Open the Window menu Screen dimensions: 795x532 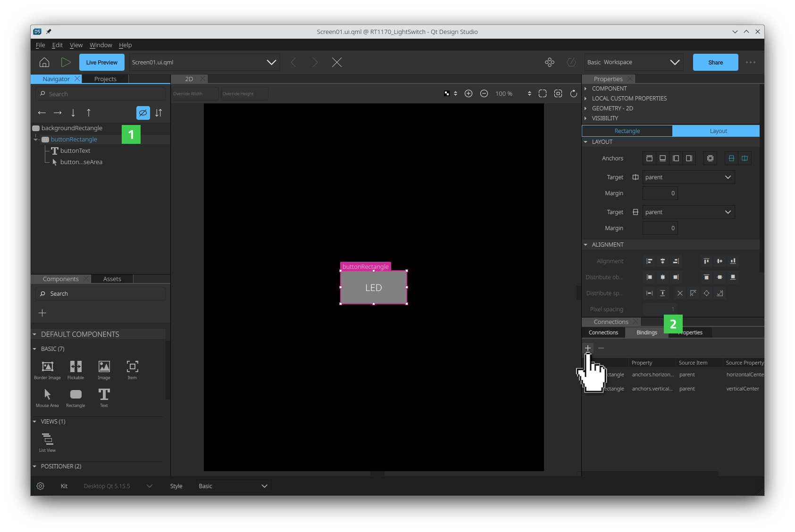(100, 45)
